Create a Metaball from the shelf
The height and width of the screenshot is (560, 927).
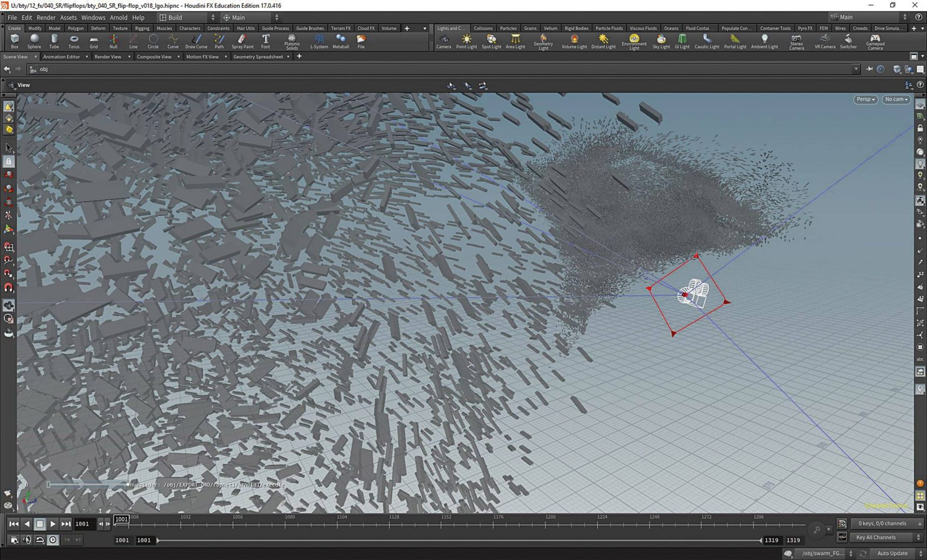coord(341,40)
